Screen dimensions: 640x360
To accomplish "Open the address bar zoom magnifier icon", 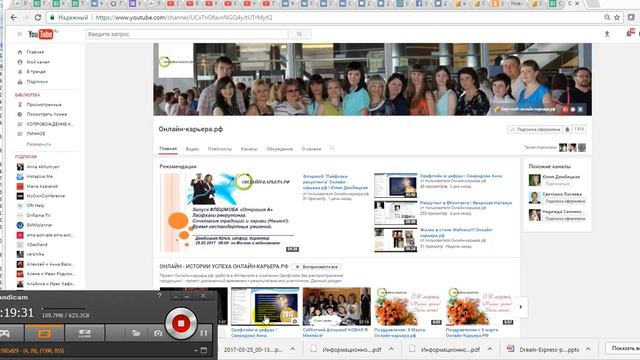I will click(607, 18).
